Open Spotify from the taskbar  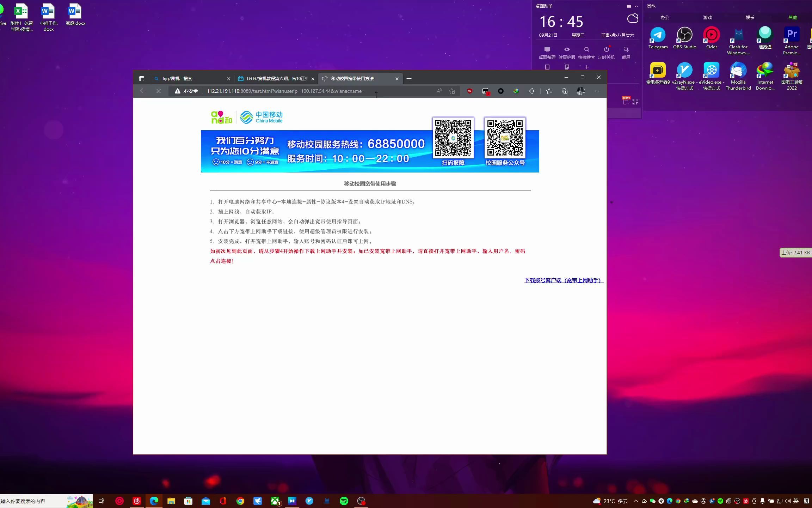point(344,501)
